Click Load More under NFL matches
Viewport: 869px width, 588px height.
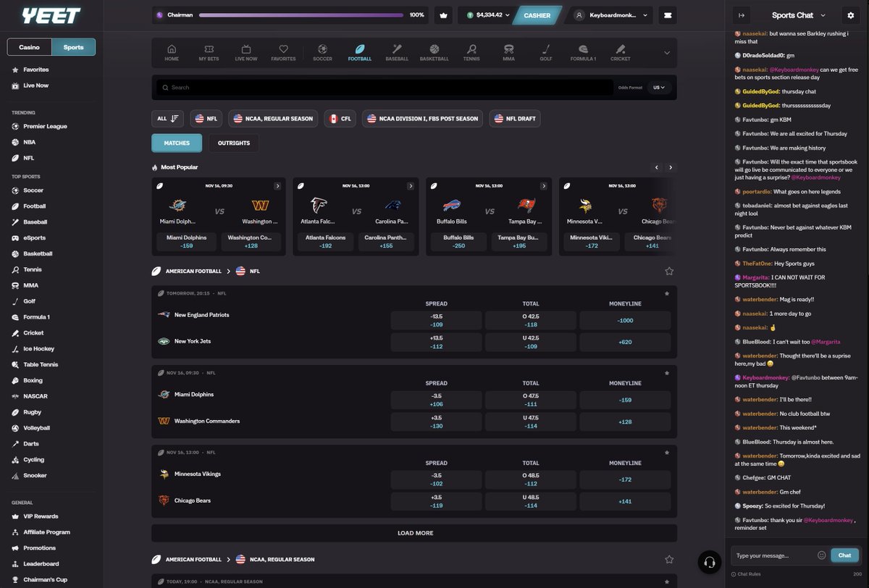coord(414,533)
